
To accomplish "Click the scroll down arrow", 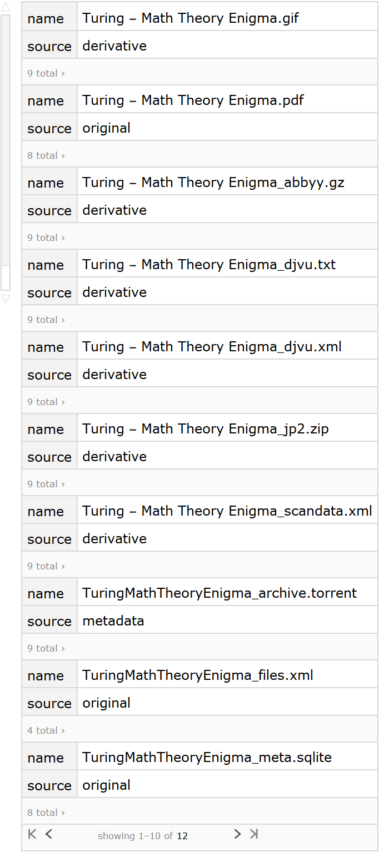I will pos(6,299).
